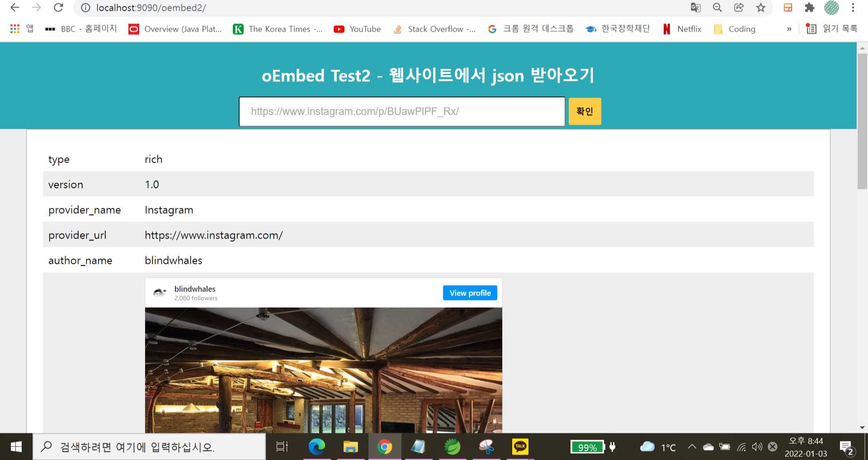Click scrollbar down arrow

[x=862, y=428]
